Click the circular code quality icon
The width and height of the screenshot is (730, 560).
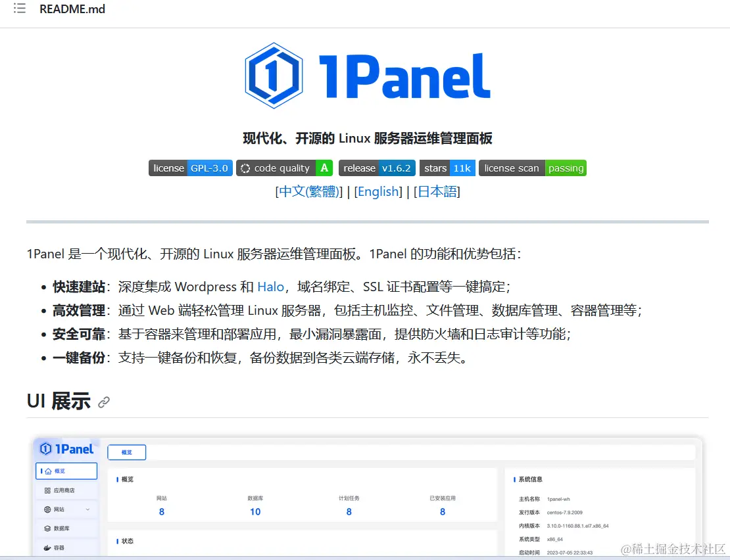244,168
